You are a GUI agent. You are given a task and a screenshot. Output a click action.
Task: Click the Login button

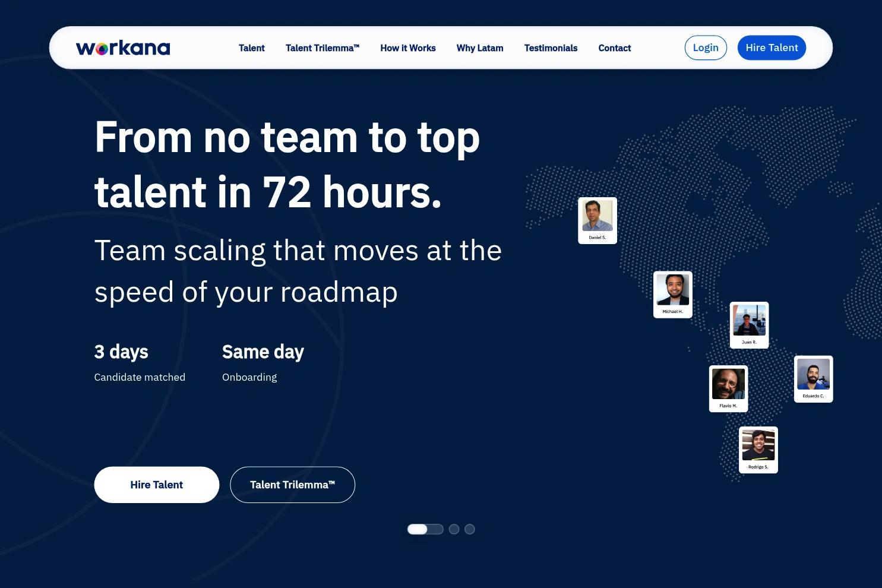tap(706, 48)
